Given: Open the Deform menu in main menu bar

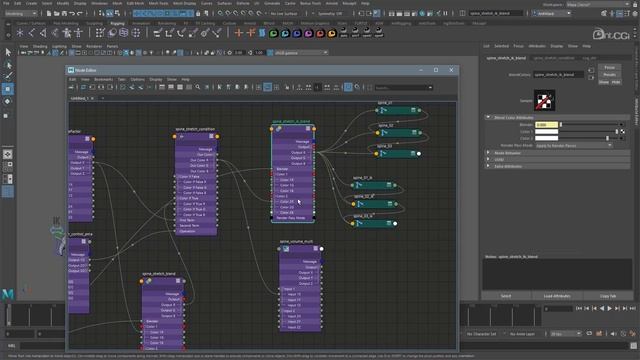Looking at the screenshot, I should point(242,3).
